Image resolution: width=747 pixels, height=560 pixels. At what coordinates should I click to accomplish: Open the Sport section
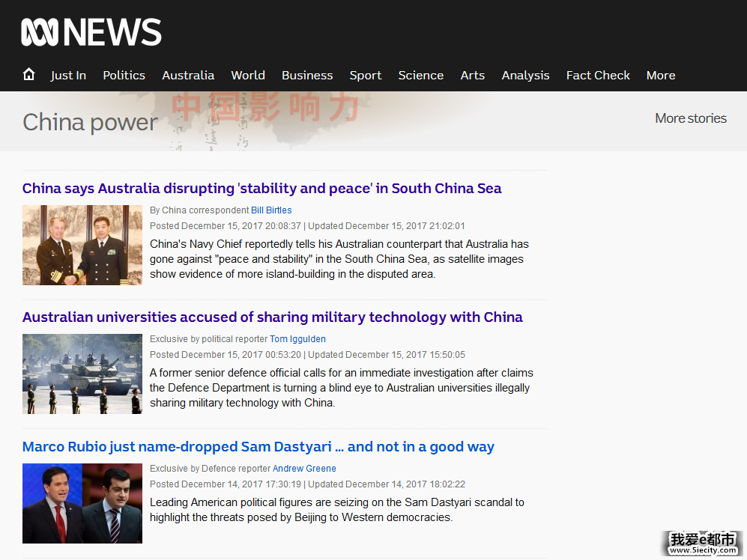tap(366, 75)
